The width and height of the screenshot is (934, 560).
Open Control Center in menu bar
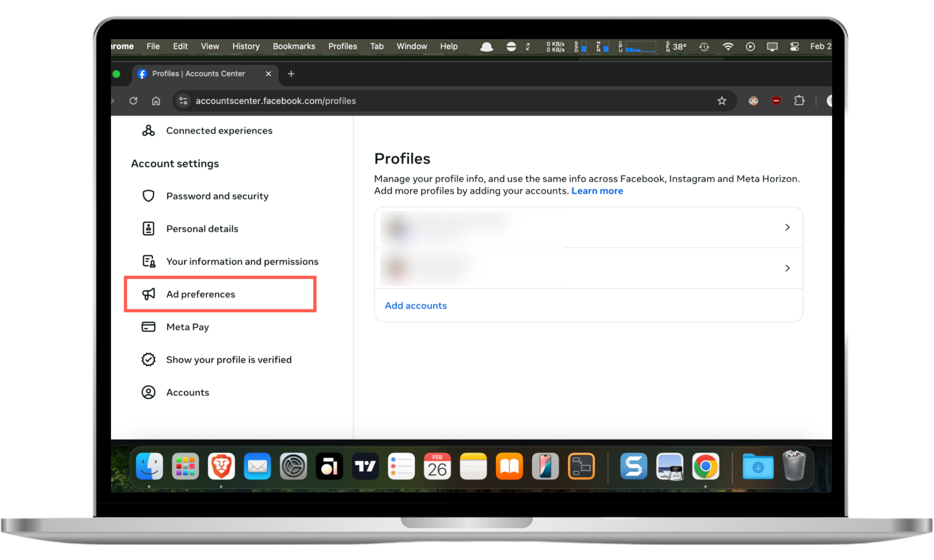coord(794,46)
